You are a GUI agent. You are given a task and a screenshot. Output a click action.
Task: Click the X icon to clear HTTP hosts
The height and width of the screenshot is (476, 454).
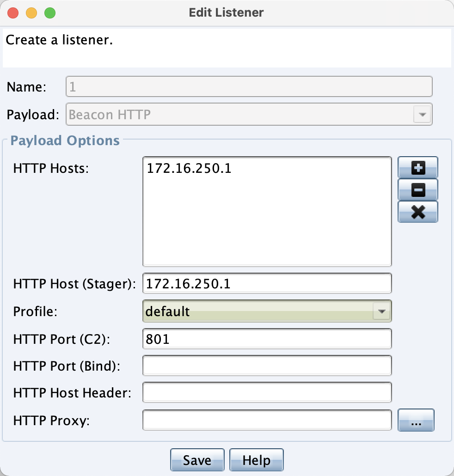[417, 212]
